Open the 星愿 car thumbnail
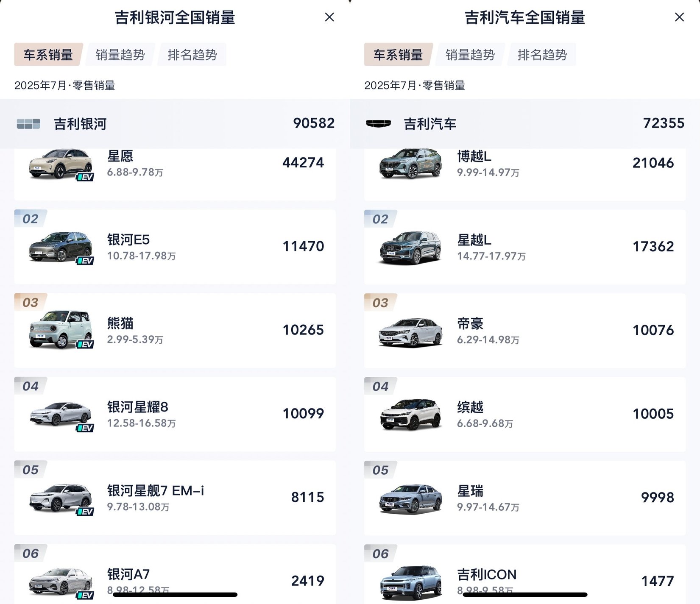This screenshot has height=604, width=700. 61,164
